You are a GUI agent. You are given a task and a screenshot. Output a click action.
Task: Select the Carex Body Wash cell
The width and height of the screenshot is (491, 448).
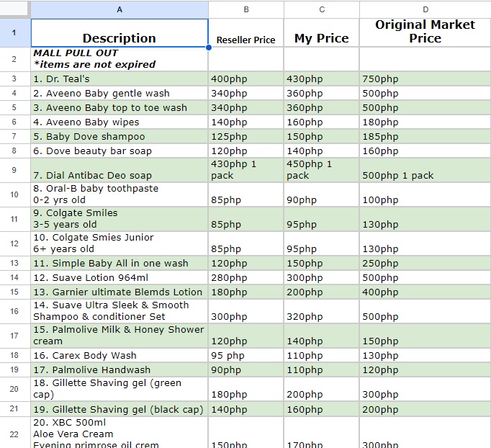coord(120,356)
